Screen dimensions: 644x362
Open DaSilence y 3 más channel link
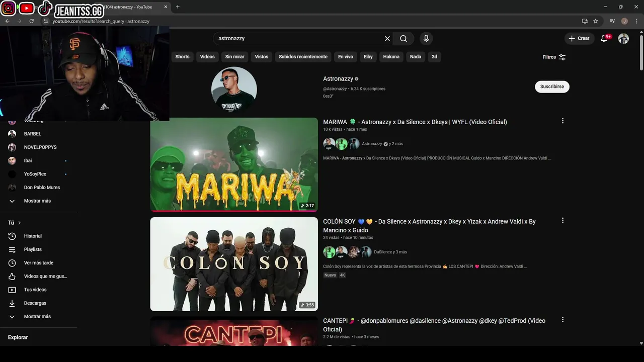390,252
